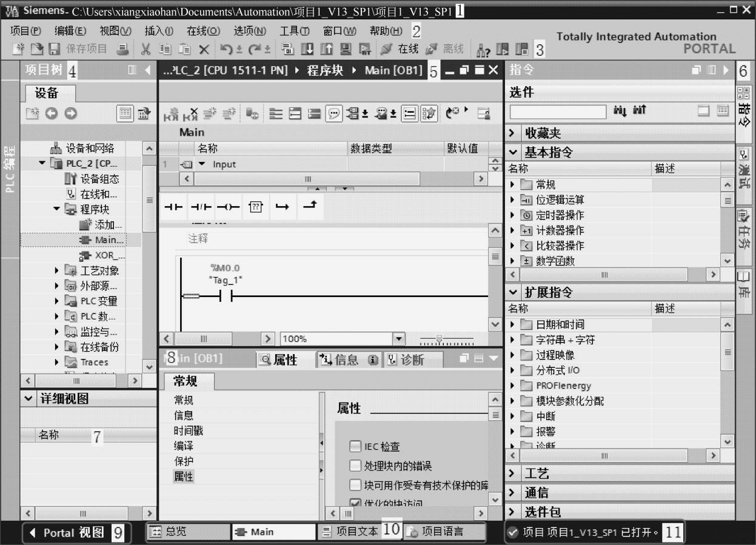The width and height of the screenshot is (756, 545).
Task: Open 项目语言 from the editor bar
Action: [445, 532]
